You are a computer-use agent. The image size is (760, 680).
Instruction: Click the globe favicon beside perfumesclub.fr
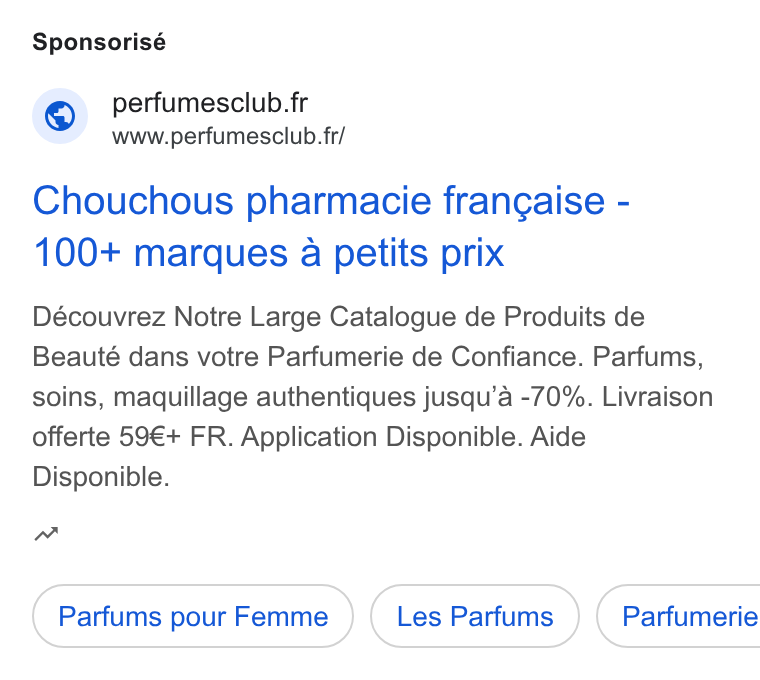click(x=60, y=116)
